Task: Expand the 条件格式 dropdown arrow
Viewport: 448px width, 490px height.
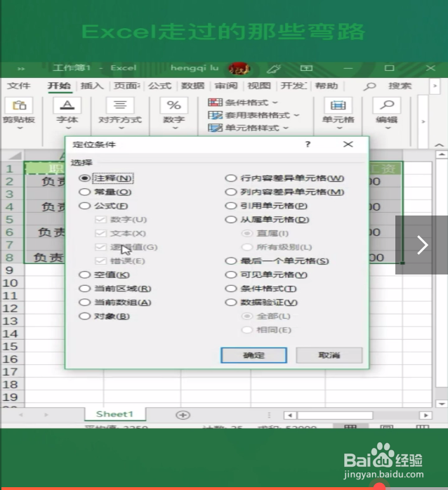Action: (x=275, y=102)
